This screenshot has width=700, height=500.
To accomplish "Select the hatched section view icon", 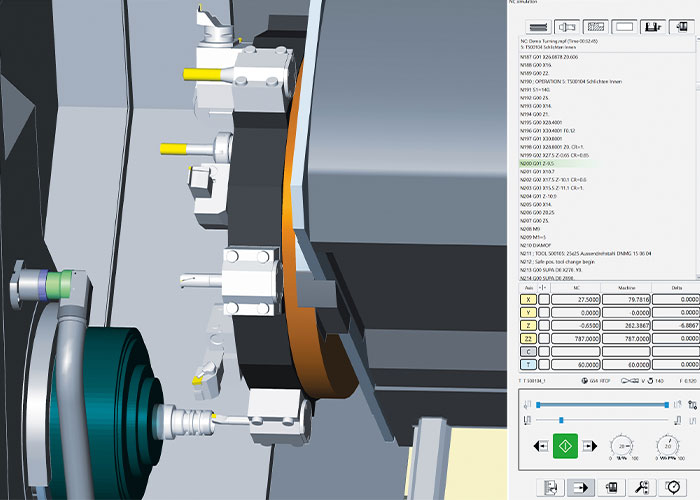I will [596, 27].
